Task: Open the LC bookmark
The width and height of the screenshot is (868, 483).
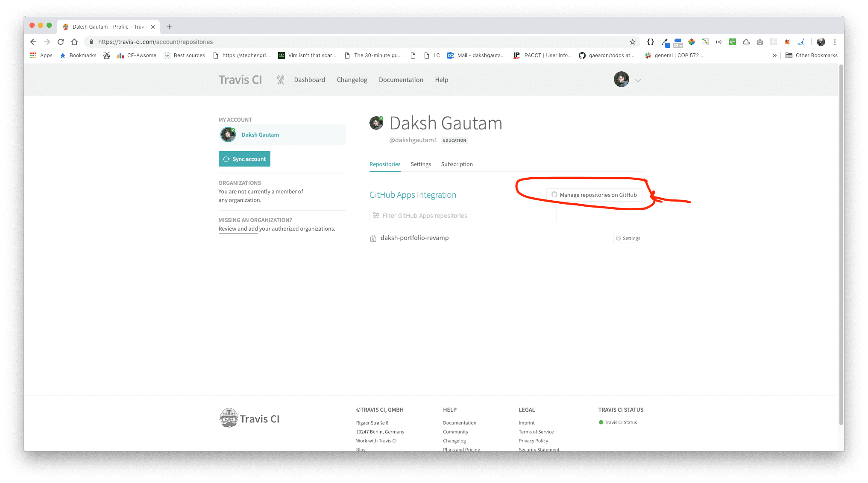Action: [x=432, y=56]
